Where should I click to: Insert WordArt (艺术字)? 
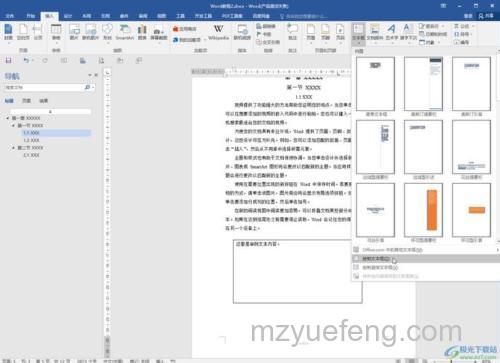(x=392, y=33)
